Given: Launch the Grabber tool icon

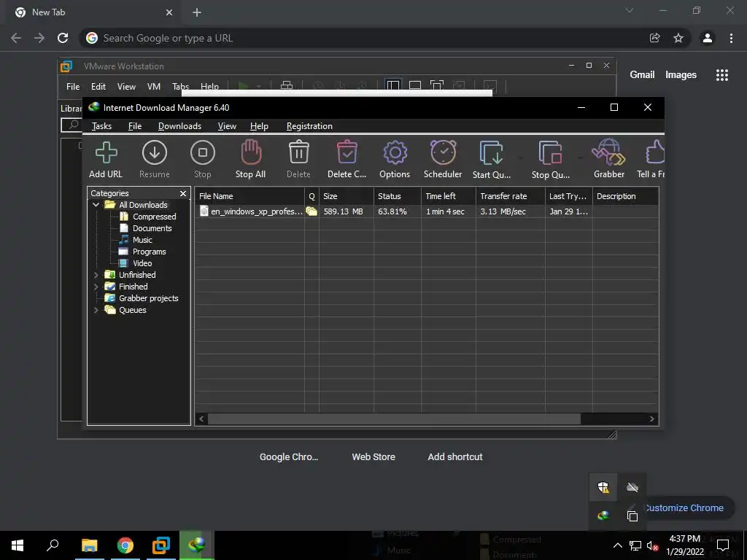Looking at the screenshot, I should (608, 152).
